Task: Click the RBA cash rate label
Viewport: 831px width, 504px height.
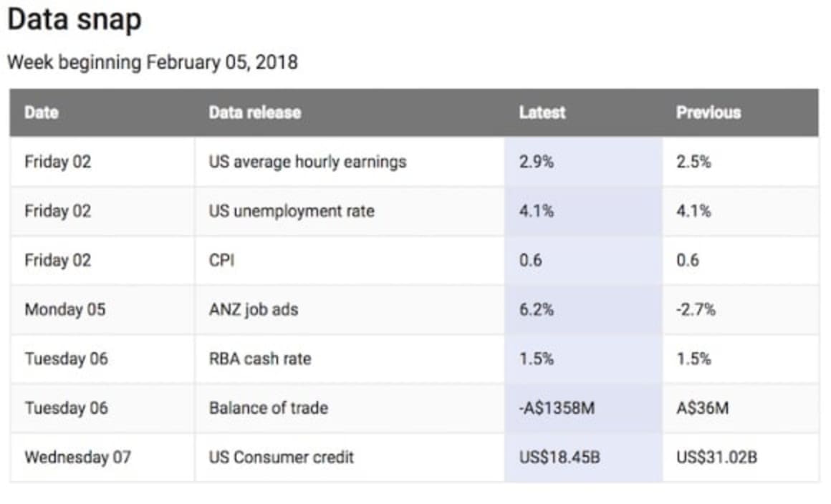Action: (258, 359)
